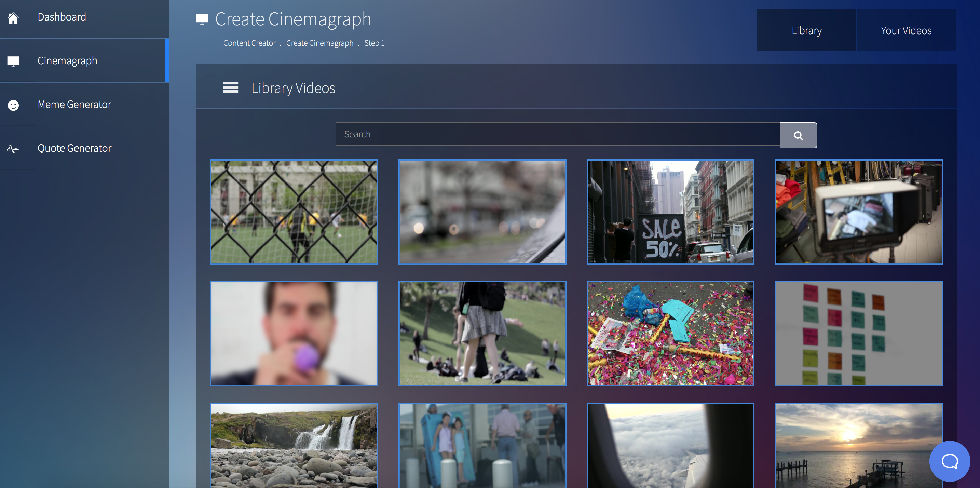Switch to the Your Videos tab
The image size is (980, 488).
[906, 30]
